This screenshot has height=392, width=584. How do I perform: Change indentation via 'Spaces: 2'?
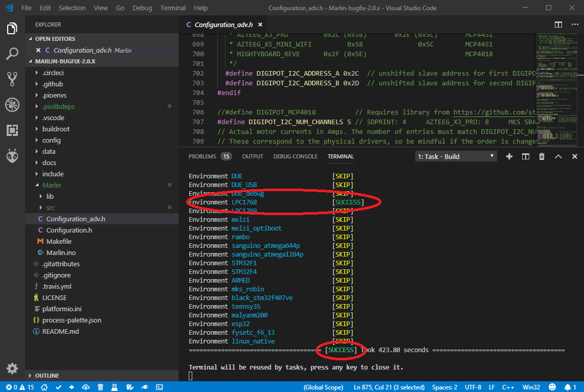444,387
